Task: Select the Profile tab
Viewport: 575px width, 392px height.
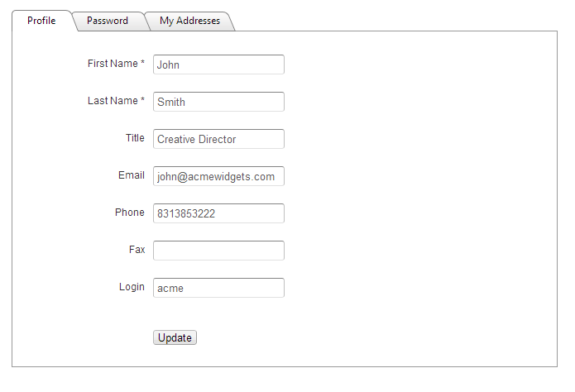Action: pos(41,21)
